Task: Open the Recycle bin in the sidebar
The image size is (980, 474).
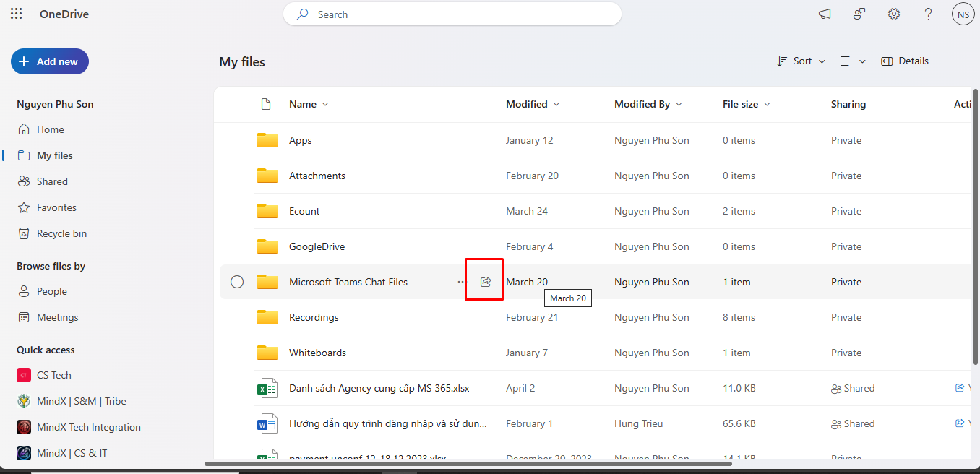Action: [x=61, y=233]
